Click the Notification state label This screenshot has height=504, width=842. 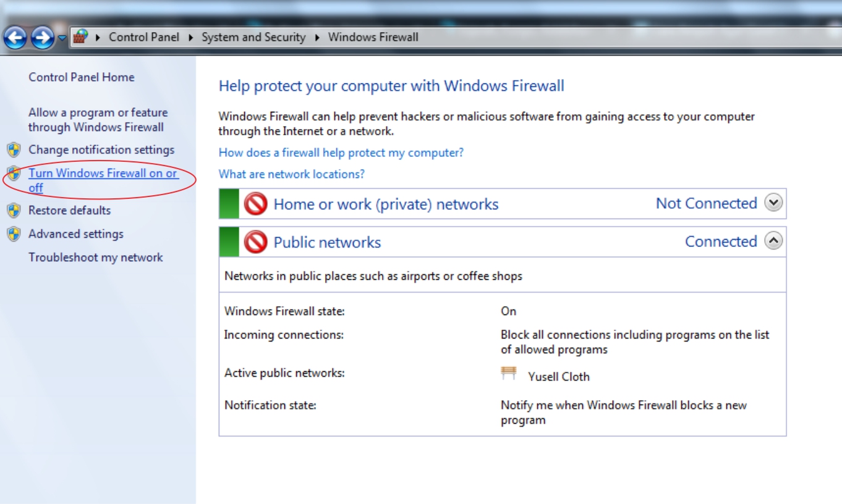pyautogui.click(x=270, y=405)
